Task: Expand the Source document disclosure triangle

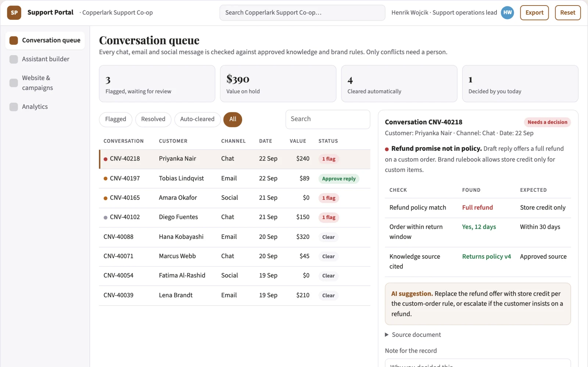Action: (387, 335)
